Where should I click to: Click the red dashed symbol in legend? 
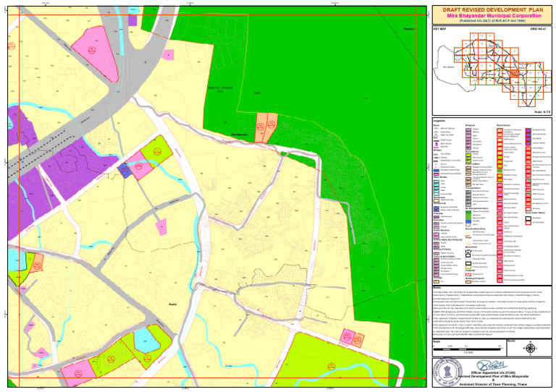(x=468, y=274)
